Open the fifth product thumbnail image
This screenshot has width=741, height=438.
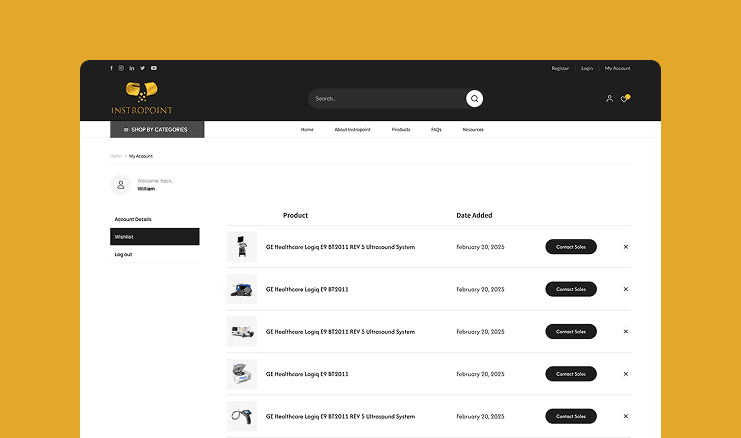(242, 416)
